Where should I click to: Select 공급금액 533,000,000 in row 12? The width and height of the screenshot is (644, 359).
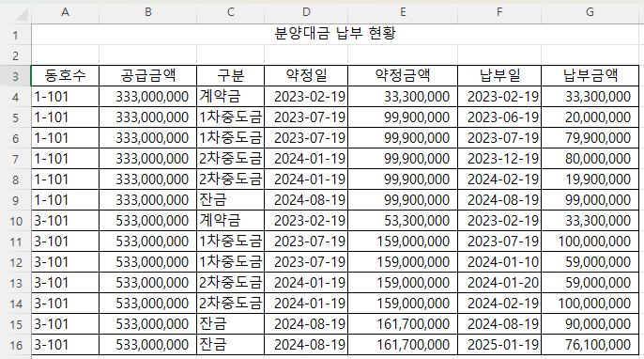coord(148,262)
